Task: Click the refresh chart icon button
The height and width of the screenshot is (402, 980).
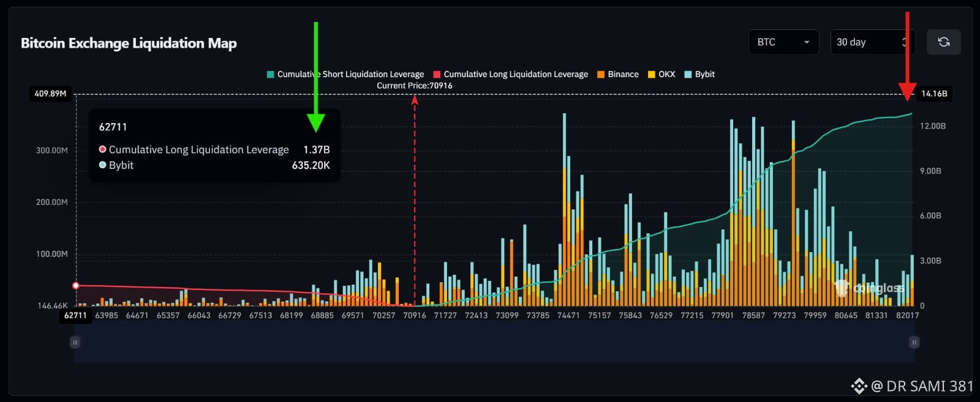Action: coord(944,42)
